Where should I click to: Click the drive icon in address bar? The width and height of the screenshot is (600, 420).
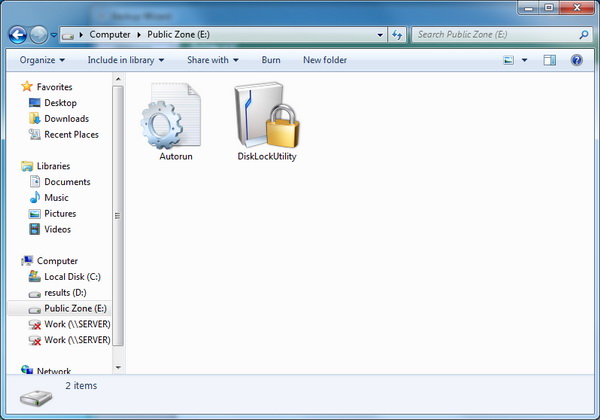pos(68,35)
